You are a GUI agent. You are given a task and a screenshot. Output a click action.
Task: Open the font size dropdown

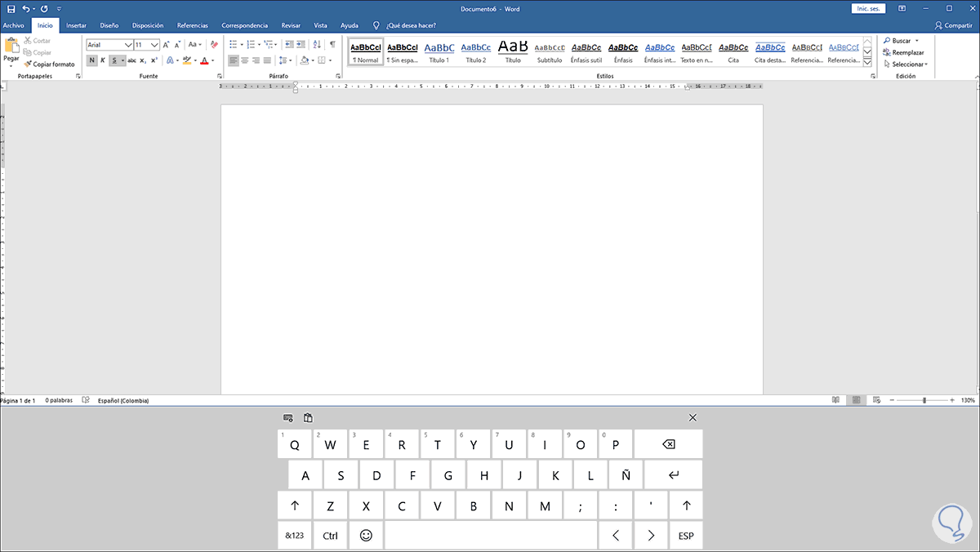(155, 45)
